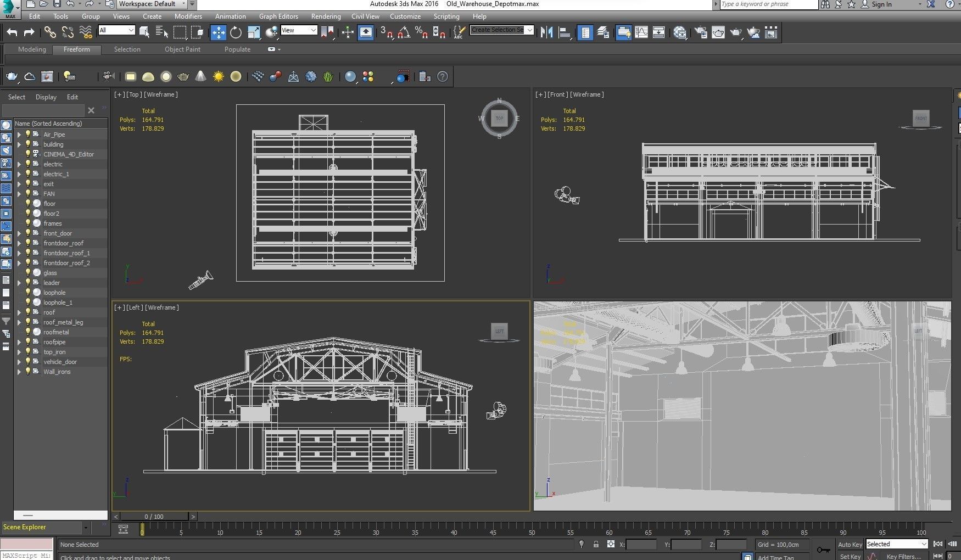Image resolution: width=961 pixels, height=560 pixels.
Task: Open Render Setup teapot icon
Action: click(701, 32)
